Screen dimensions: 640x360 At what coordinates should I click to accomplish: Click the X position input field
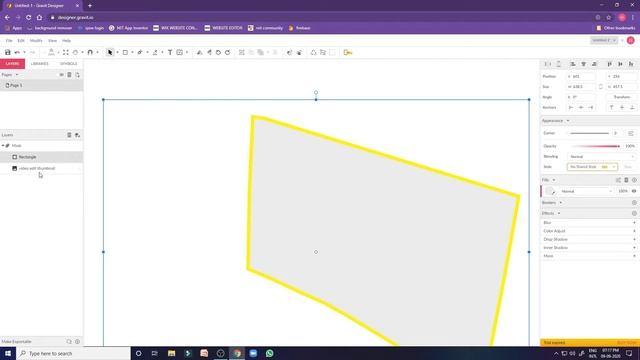(581, 76)
